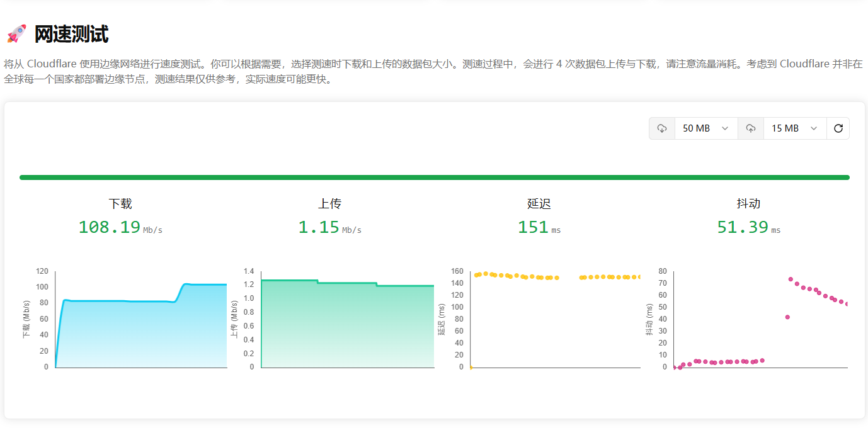Open the 50 MB download size dropdown
Screen dimensions: 868x433
point(705,128)
